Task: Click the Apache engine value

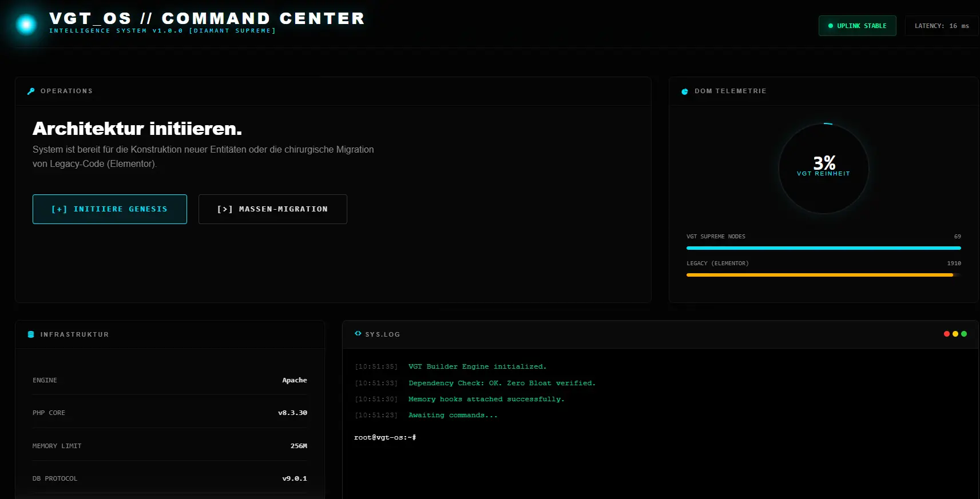Action: click(295, 380)
